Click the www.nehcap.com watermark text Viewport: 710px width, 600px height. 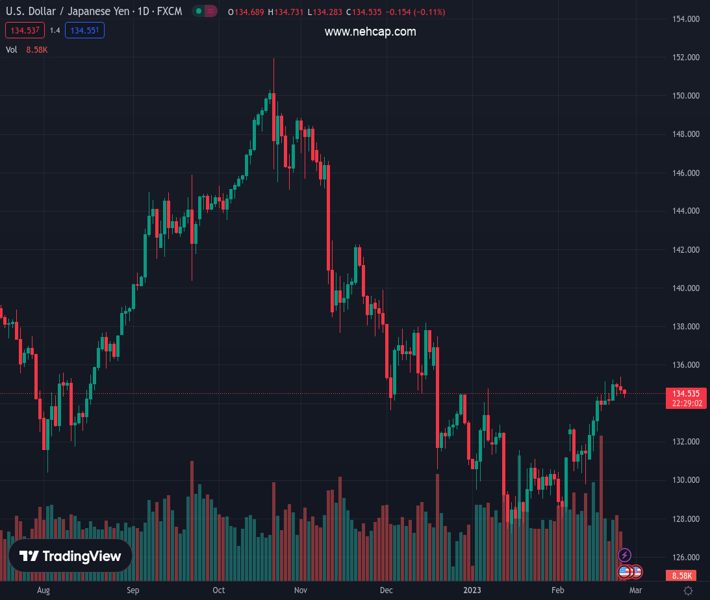(370, 32)
